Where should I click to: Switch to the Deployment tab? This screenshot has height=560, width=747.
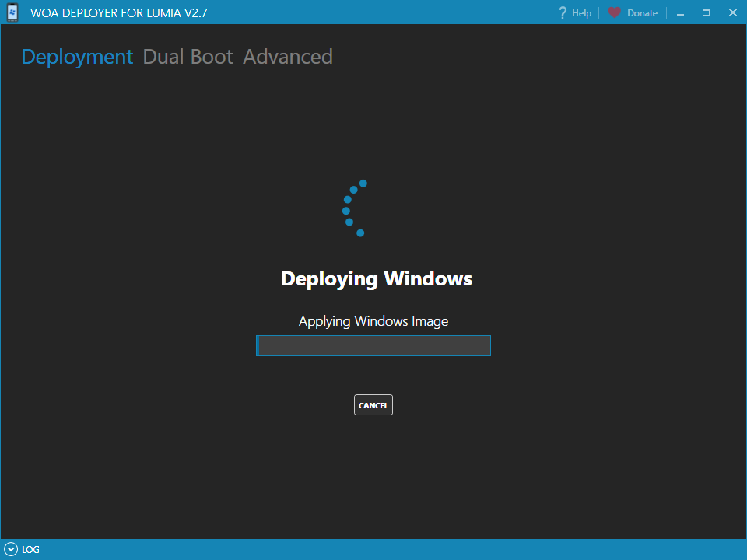point(77,57)
